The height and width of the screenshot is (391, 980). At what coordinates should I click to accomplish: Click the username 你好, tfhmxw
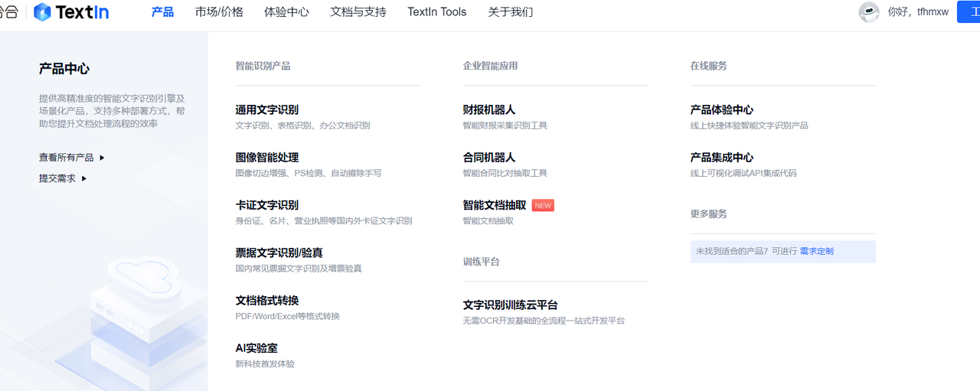(x=918, y=11)
